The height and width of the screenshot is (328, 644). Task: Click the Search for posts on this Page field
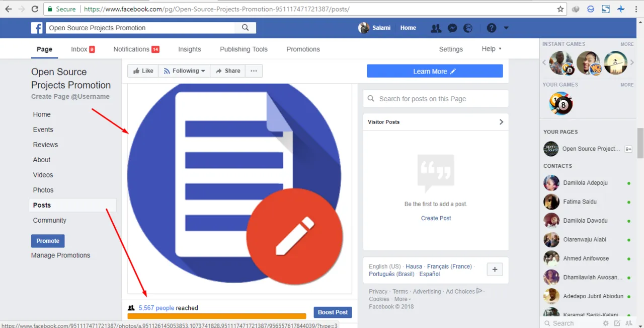point(436,99)
